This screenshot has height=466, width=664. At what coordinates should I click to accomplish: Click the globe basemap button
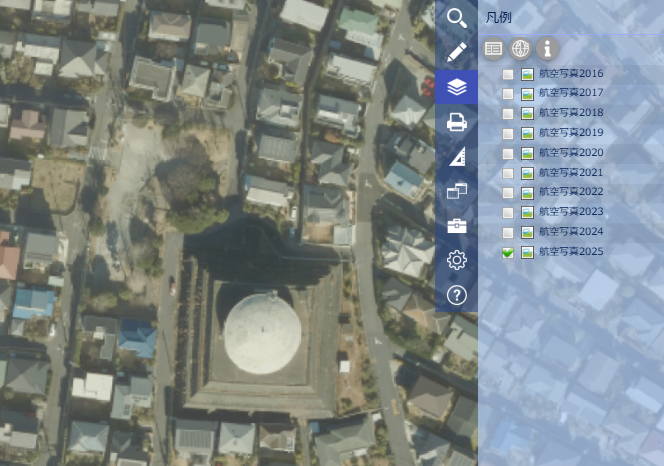520,49
